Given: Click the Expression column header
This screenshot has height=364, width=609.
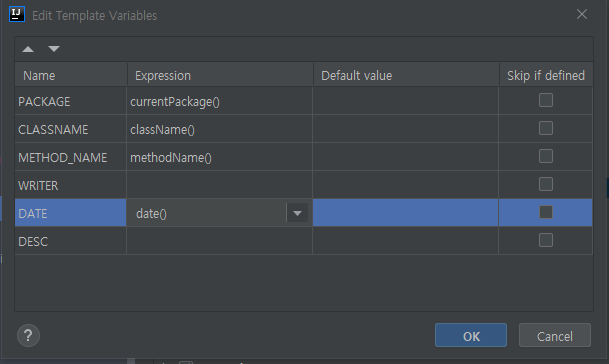Looking at the screenshot, I should pyautogui.click(x=220, y=75).
